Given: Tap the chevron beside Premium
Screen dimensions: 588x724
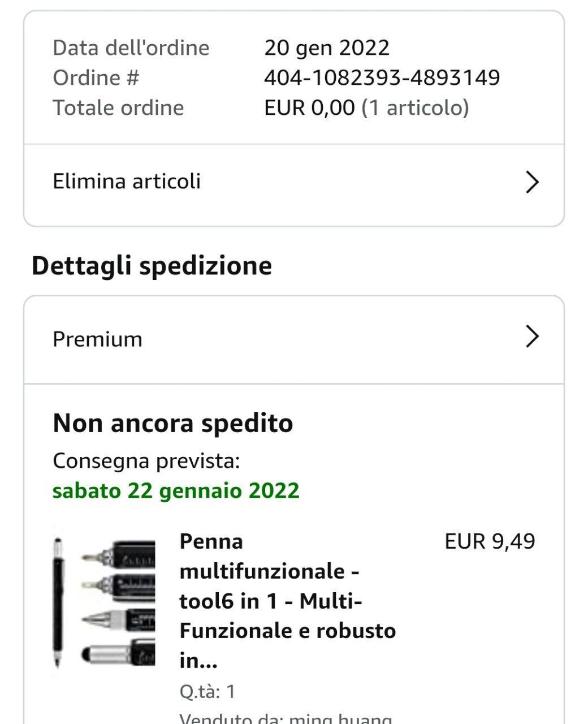Looking at the screenshot, I should (532, 337).
